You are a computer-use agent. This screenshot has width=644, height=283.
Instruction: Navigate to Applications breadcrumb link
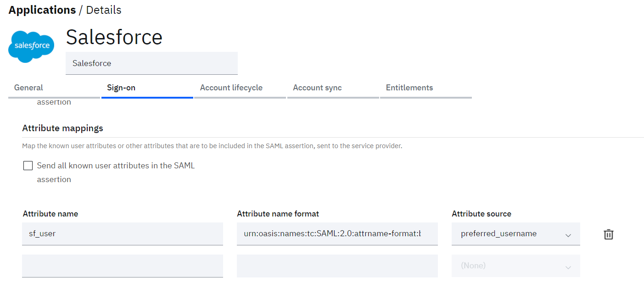[42, 10]
